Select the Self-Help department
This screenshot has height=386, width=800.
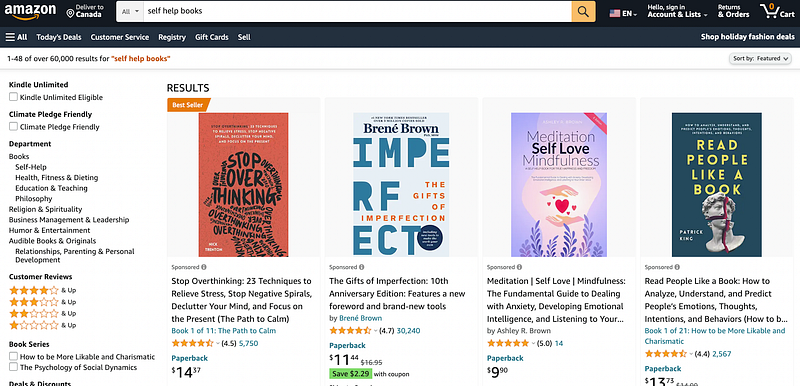(31, 167)
